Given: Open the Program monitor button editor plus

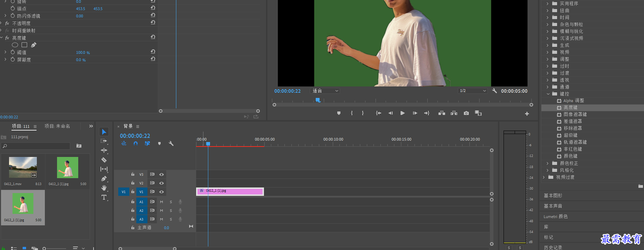Looking at the screenshot, I should [x=527, y=114].
